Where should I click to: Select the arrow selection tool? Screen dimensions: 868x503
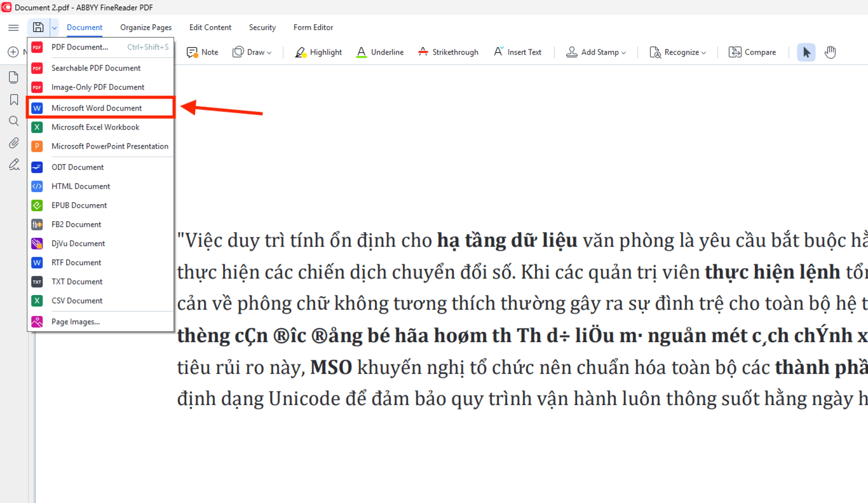pyautogui.click(x=806, y=52)
